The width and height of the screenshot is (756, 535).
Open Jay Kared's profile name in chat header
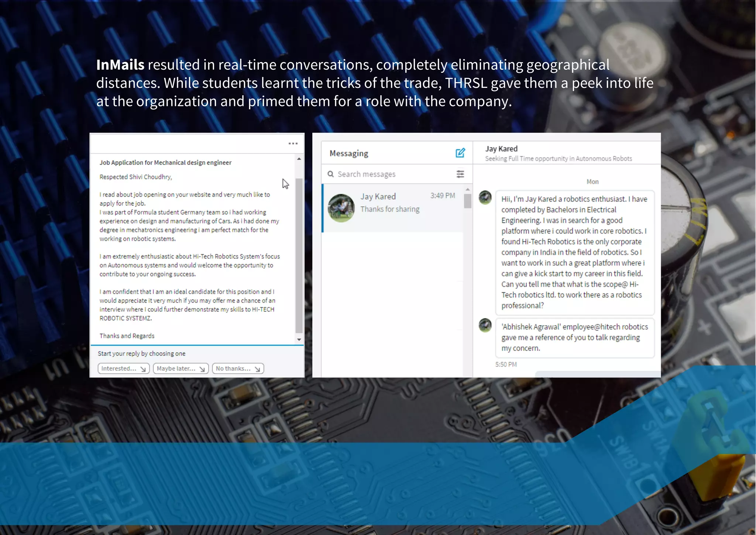click(501, 149)
